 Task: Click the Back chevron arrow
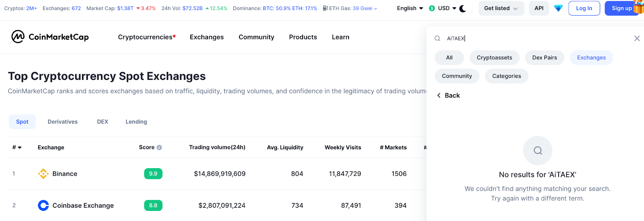point(439,96)
